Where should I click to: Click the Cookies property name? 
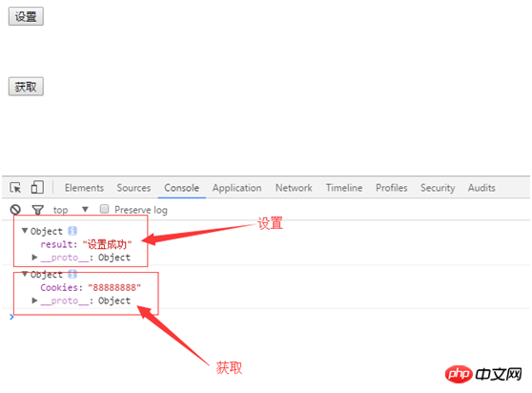59,287
